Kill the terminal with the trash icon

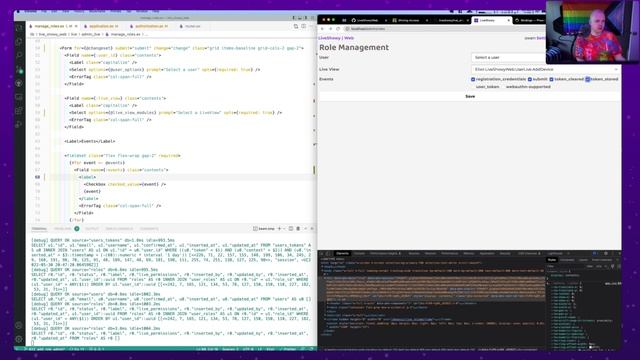coord(298,229)
